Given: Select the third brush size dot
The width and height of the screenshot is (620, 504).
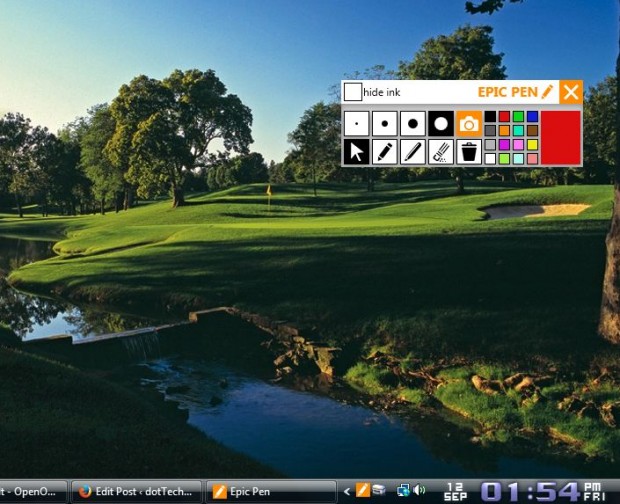Looking at the screenshot, I should click(413, 124).
